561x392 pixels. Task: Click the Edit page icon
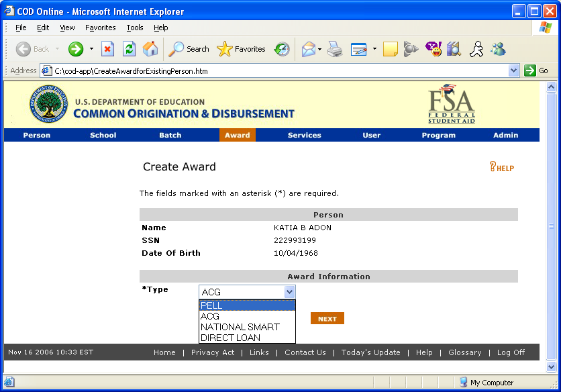pos(359,49)
